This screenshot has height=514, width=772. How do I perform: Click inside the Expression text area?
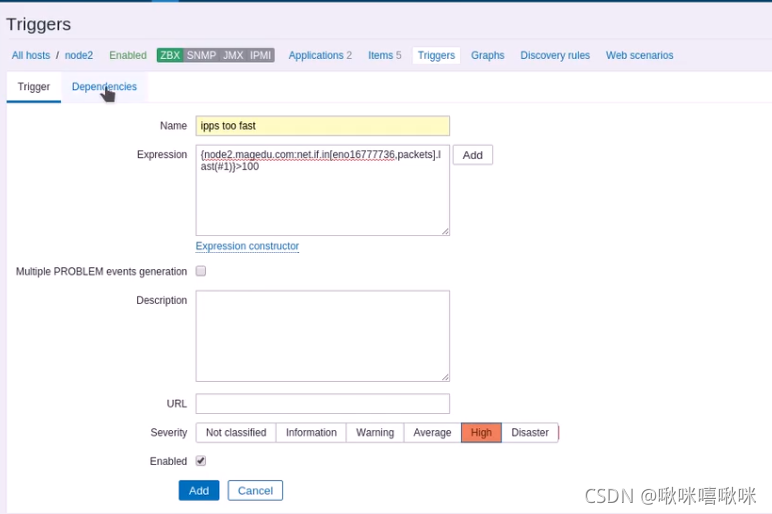322,190
